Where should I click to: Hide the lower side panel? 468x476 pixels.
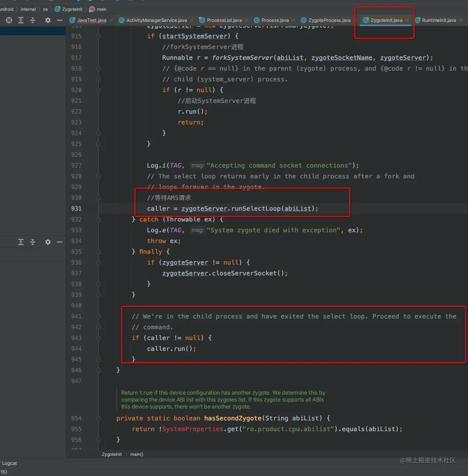[x=60, y=242]
